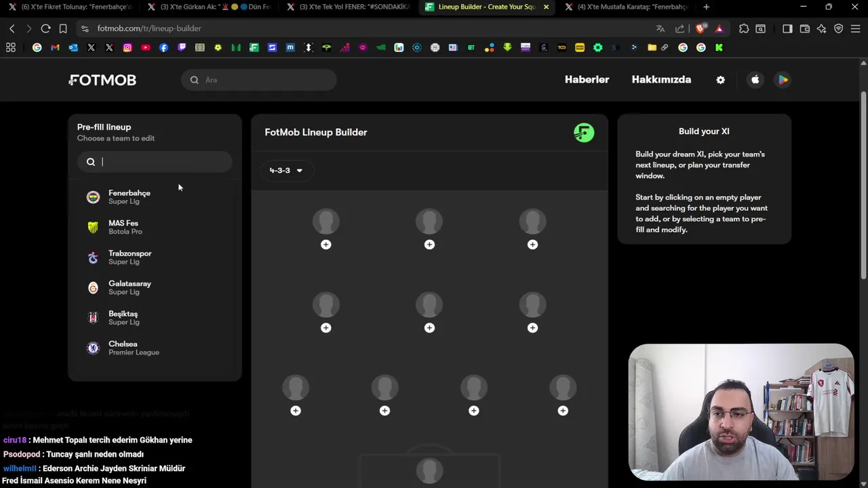Select Fenerbahçe to pre-fill lineup
Screen dimensions: 868x488
pos(155,197)
